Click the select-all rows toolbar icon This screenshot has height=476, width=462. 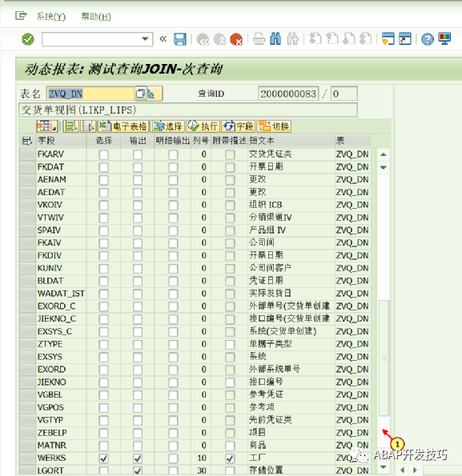point(71,126)
